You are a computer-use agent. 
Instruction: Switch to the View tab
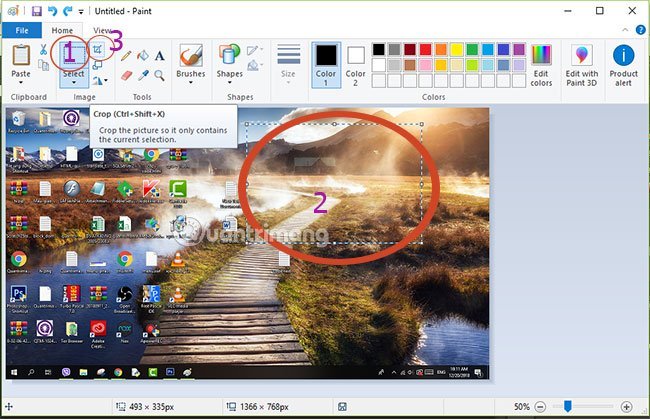coord(103,31)
